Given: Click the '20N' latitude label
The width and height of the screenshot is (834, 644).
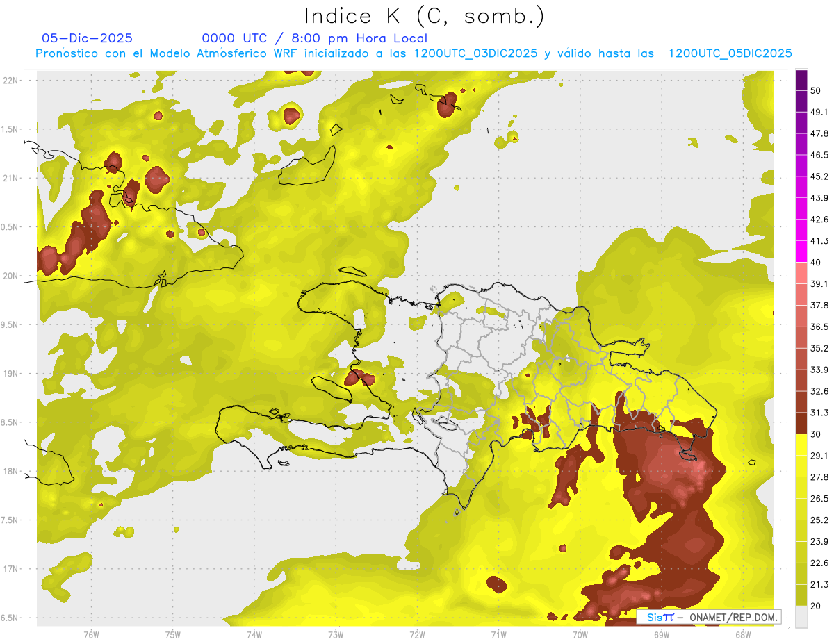Looking at the screenshot, I should coord(10,276).
